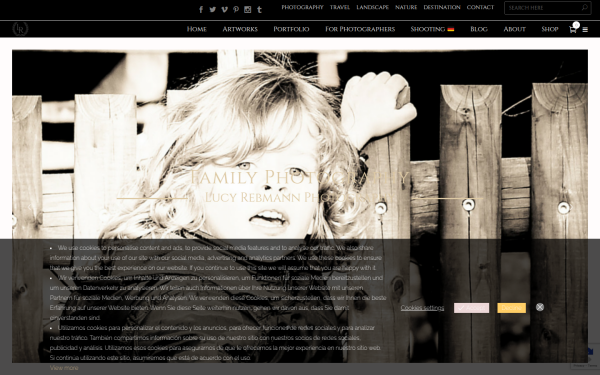The image size is (600, 375).
Task: Open the About menu item
Action: (514, 29)
